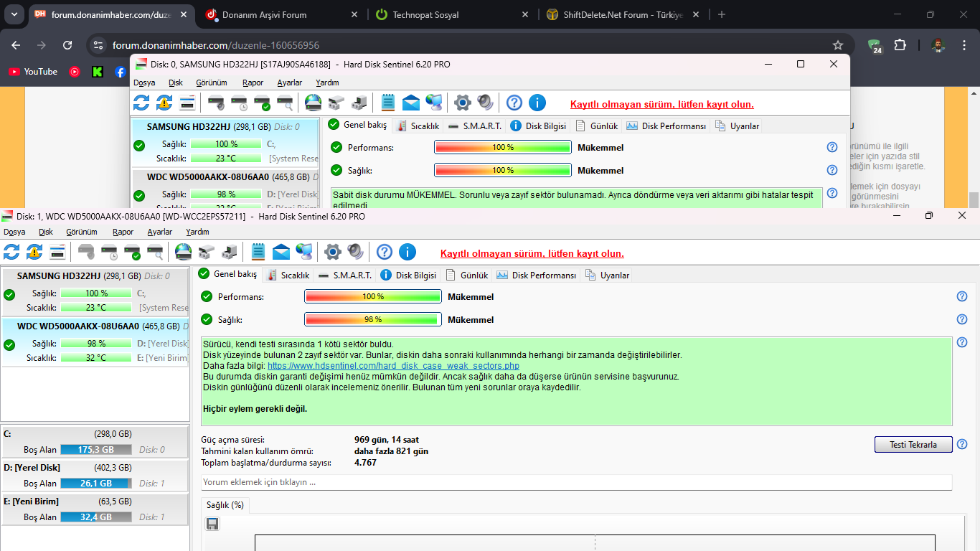Open Disk Bilgisi tab in Disk 1 window
Screen dimensions: 980x551
(408, 275)
